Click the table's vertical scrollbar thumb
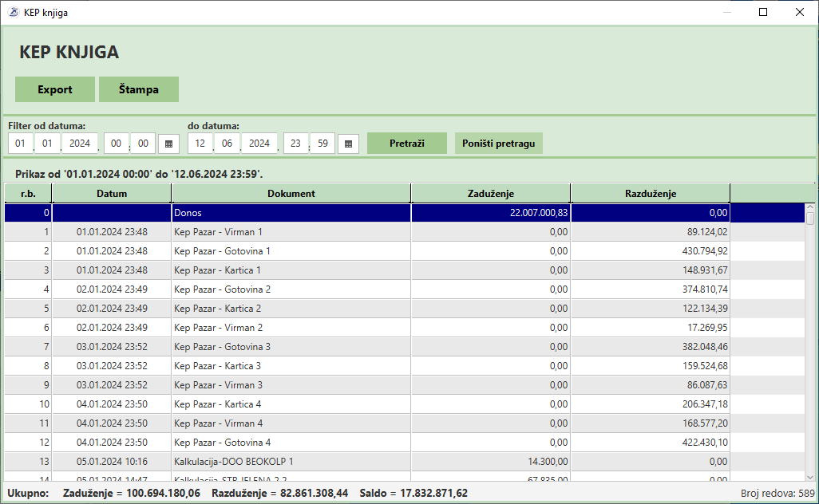 point(810,219)
